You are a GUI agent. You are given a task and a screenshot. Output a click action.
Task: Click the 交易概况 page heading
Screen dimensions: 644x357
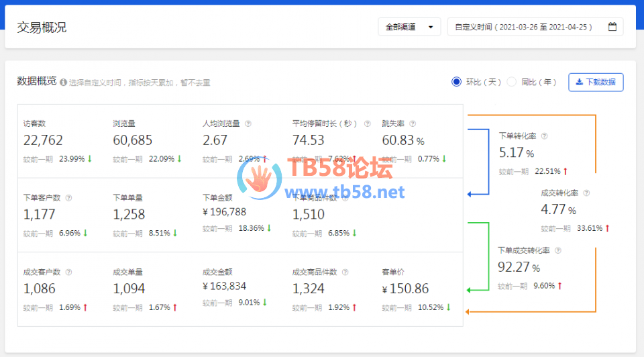tap(42, 28)
